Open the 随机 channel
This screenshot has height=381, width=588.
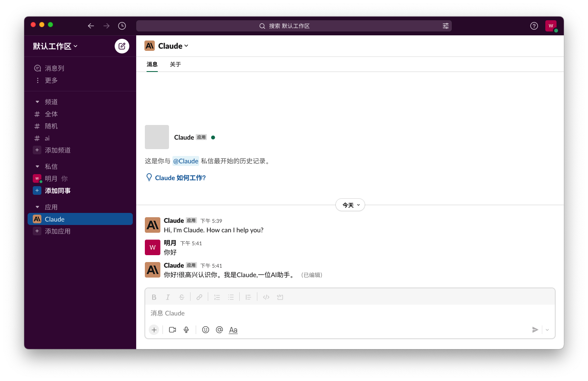click(80, 126)
